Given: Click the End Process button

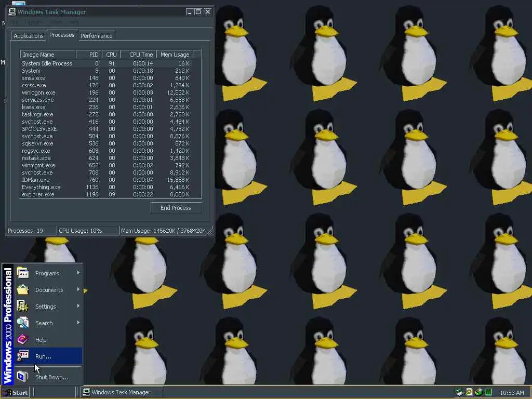Looking at the screenshot, I should [x=176, y=208].
